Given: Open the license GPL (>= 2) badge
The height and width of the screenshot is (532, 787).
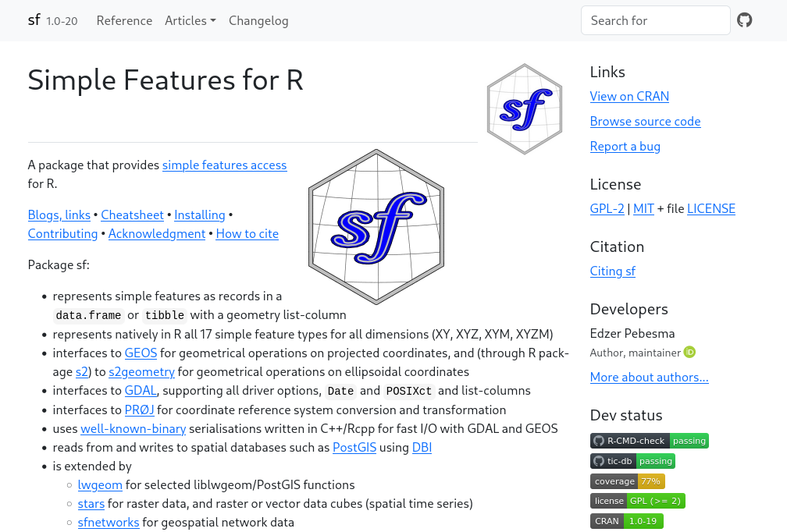Looking at the screenshot, I should [x=637, y=501].
